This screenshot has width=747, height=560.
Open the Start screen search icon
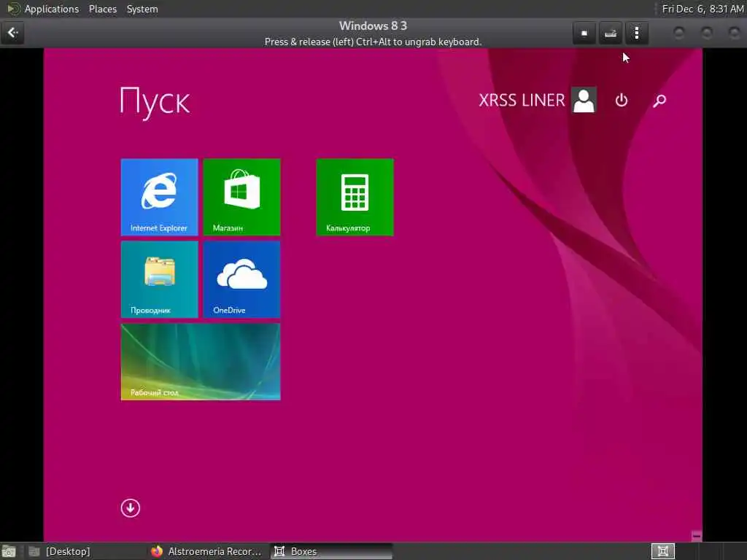[659, 101]
